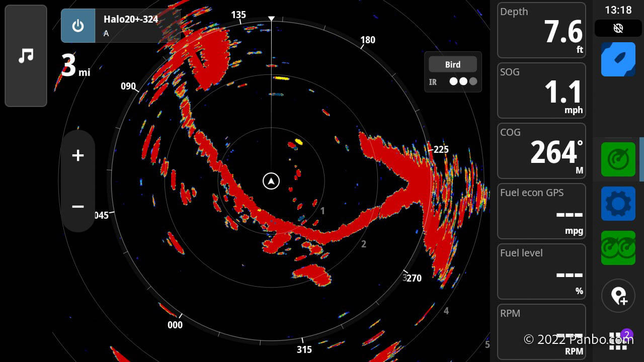Tap the new waypoint pin icon
Viewport: 644px width, 362px height.
pyautogui.click(x=618, y=296)
